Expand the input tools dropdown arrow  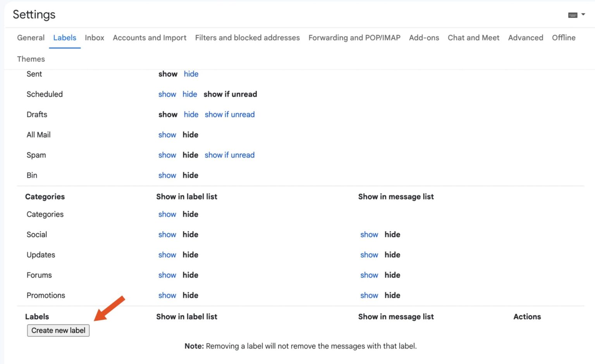(584, 14)
